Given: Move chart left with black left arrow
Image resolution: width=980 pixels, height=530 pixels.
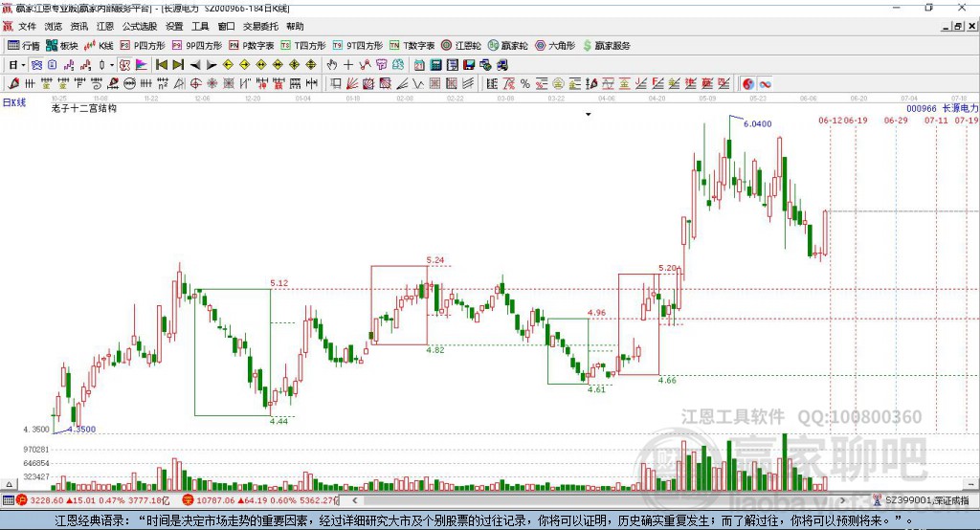Looking at the screenshot, I should (195, 65).
